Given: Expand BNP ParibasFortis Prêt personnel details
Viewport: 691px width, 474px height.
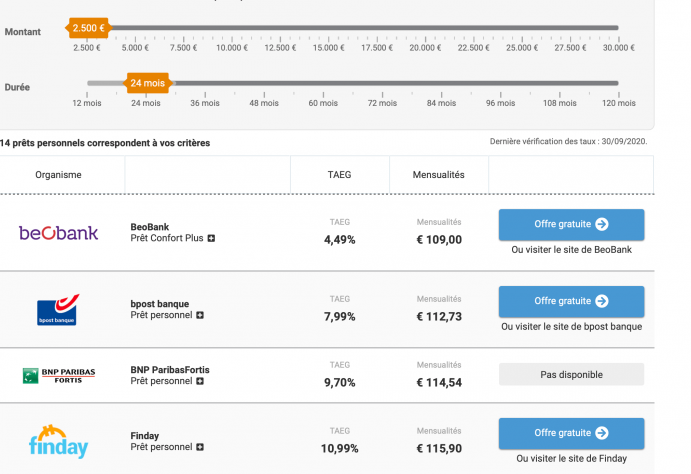Looking at the screenshot, I should point(200,381).
